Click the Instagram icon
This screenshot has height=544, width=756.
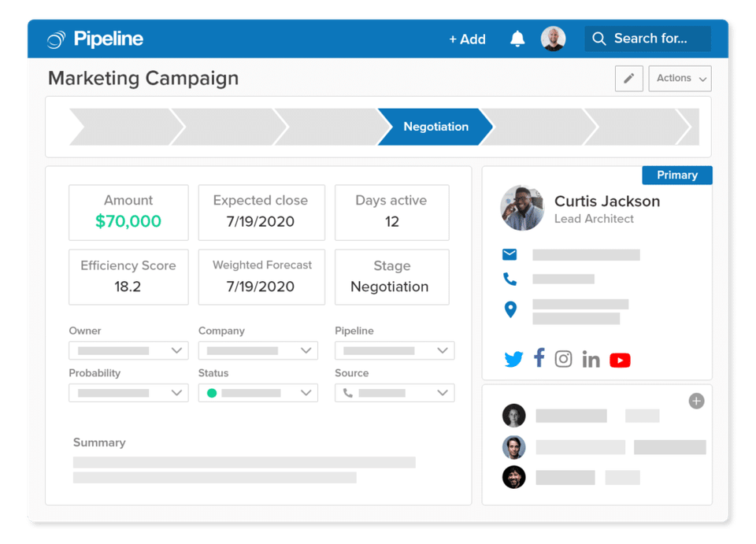tap(563, 359)
